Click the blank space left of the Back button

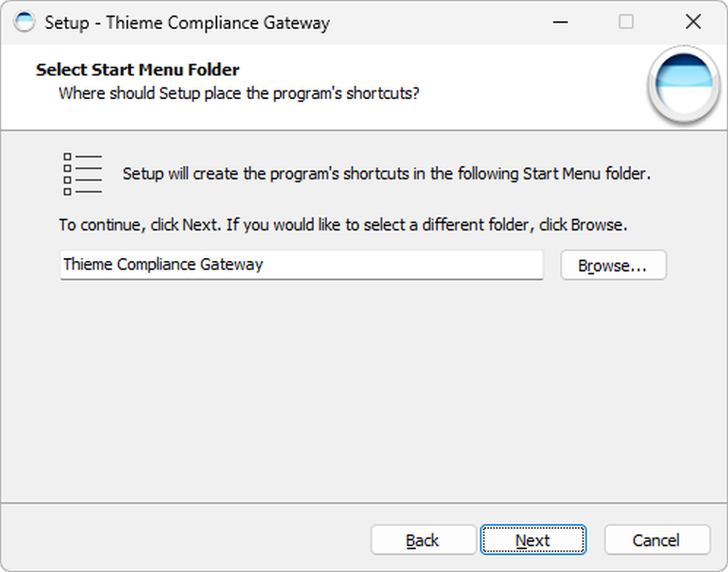pyautogui.click(x=195, y=540)
